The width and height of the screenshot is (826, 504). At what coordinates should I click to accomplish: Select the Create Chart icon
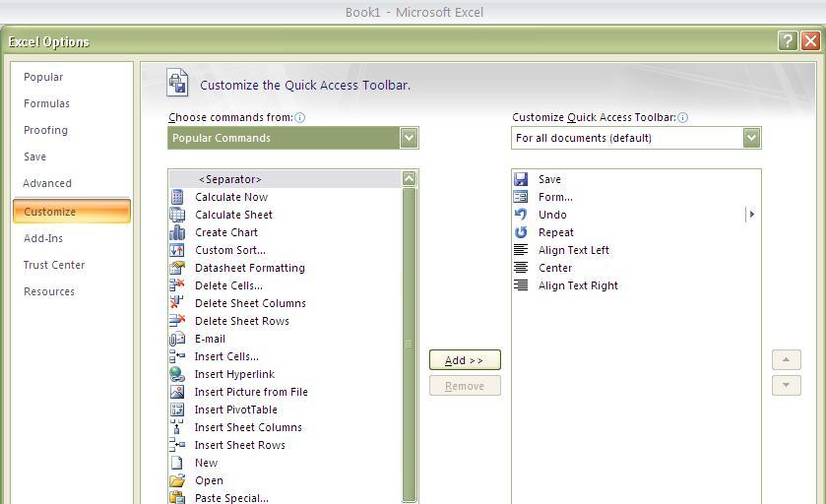click(177, 232)
